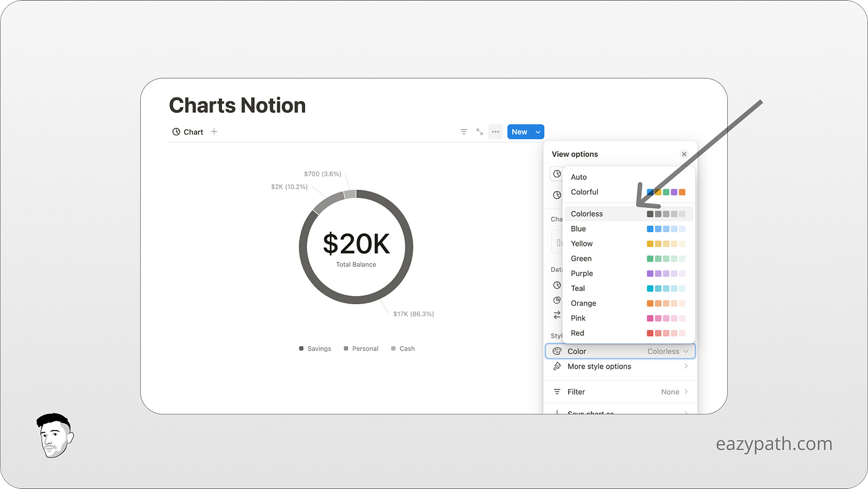Toggle the Savings legend item
The width and height of the screenshot is (868, 489).
click(314, 348)
